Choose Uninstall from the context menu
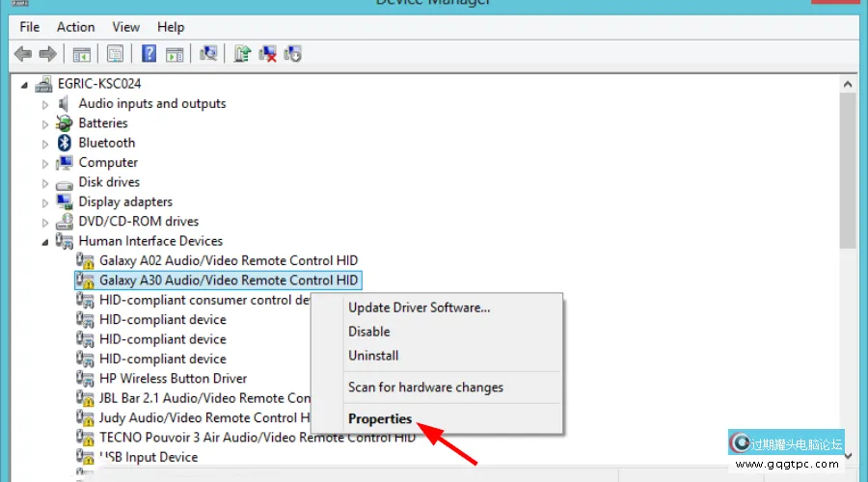The height and width of the screenshot is (482, 868). tap(373, 355)
